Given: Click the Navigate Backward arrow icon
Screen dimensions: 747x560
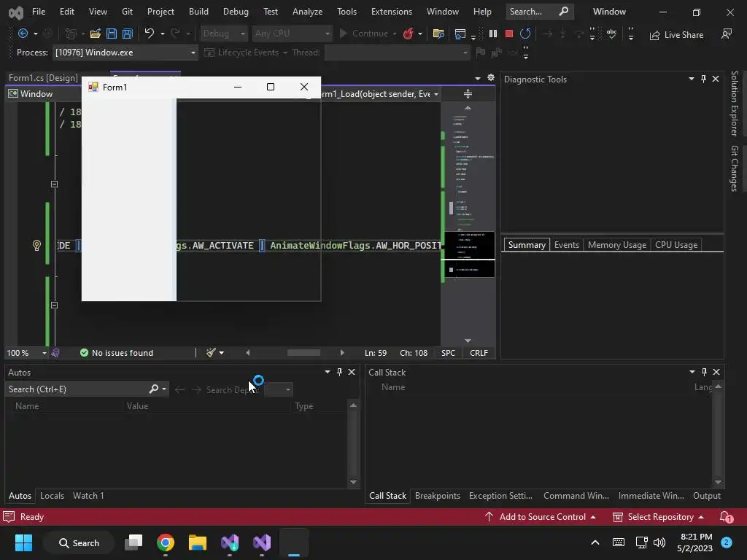Looking at the screenshot, I should 23,34.
